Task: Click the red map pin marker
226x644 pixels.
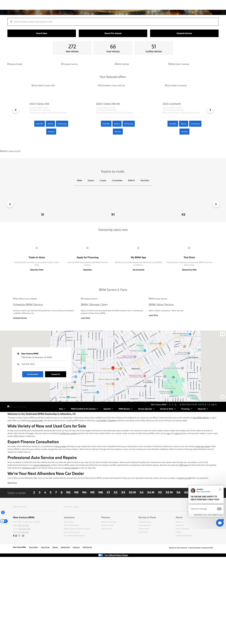Action: [113, 368]
